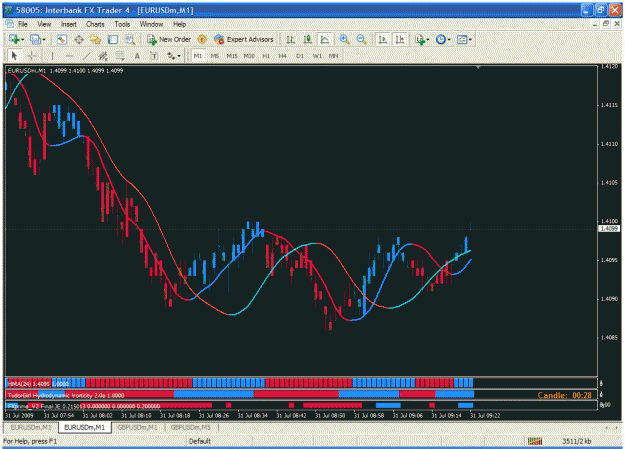Select the M15 timeframe

pyautogui.click(x=232, y=56)
